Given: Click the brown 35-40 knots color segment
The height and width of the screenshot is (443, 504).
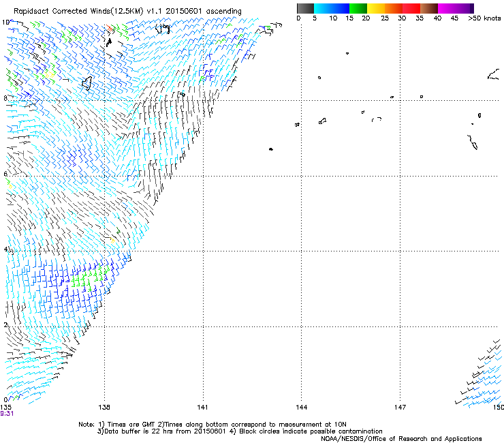Looking at the screenshot, I should click(x=429, y=8).
